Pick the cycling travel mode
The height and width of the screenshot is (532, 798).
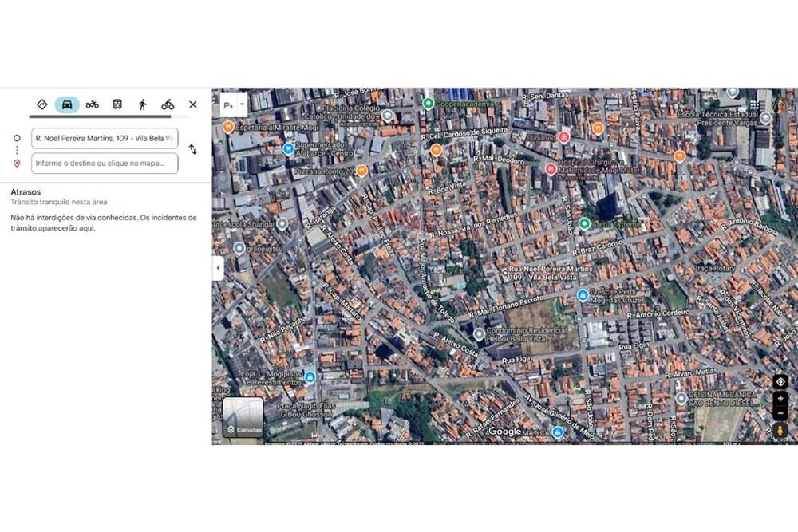pyautogui.click(x=168, y=104)
